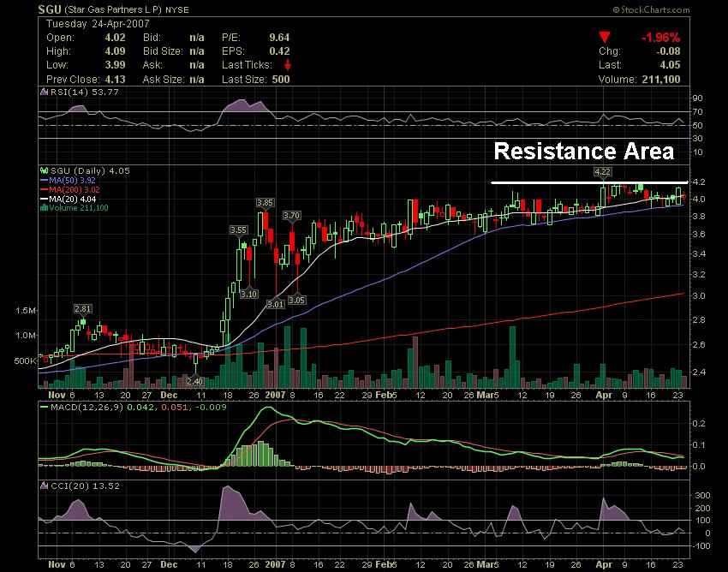Click the RSI(14) 53.77 label

click(x=85, y=92)
